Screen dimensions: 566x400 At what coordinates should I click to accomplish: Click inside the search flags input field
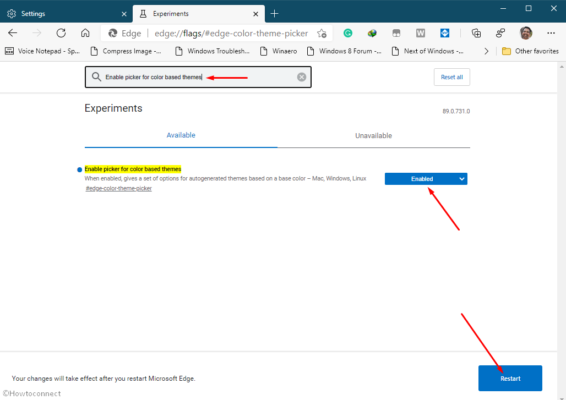[198, 77]
